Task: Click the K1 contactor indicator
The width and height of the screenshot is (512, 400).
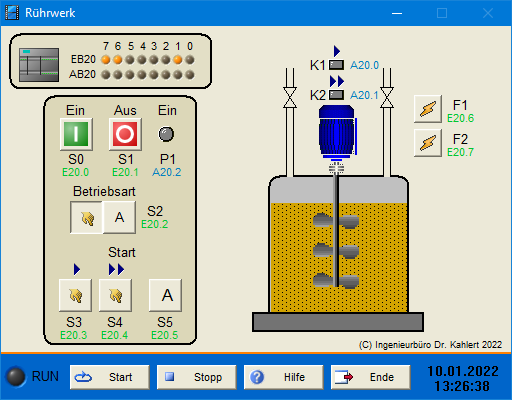Action: [x=336, y=65]
